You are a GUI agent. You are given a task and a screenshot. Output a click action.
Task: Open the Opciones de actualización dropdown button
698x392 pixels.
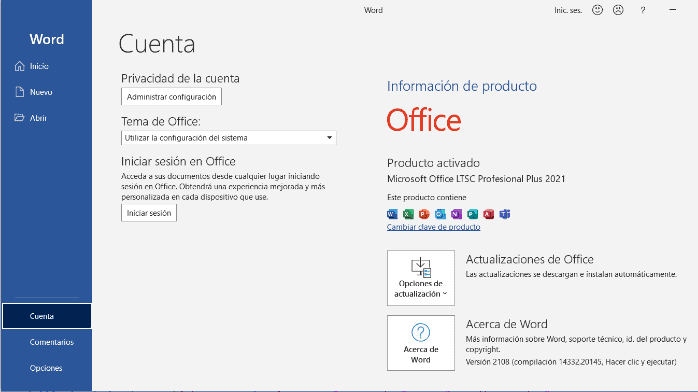click(x=421, y=278)
